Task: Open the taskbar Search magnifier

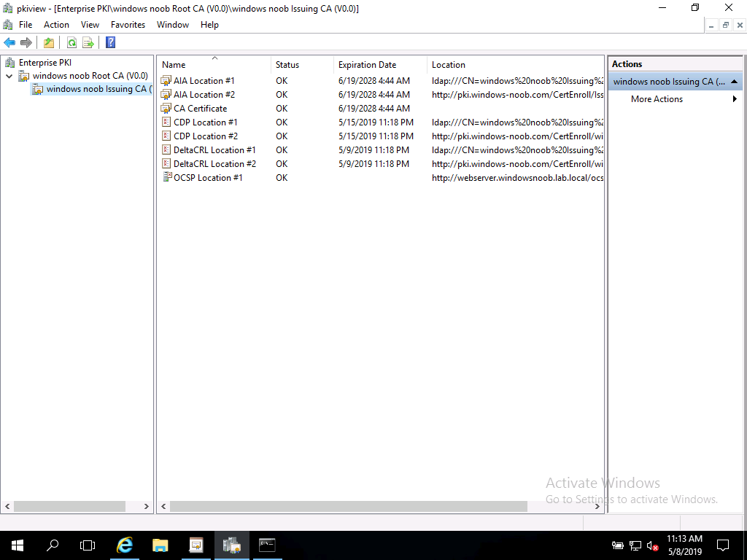Action: [x=53, y=545]
